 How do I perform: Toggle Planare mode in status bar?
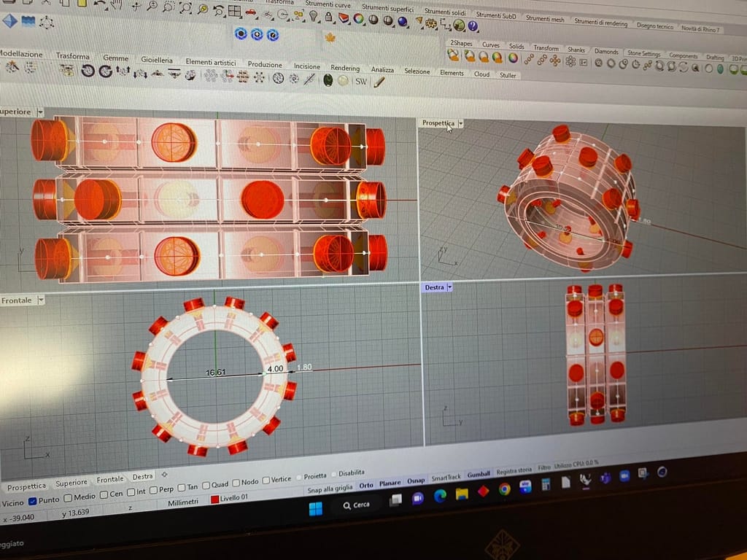pyautogui.click(x=390, y=483)
